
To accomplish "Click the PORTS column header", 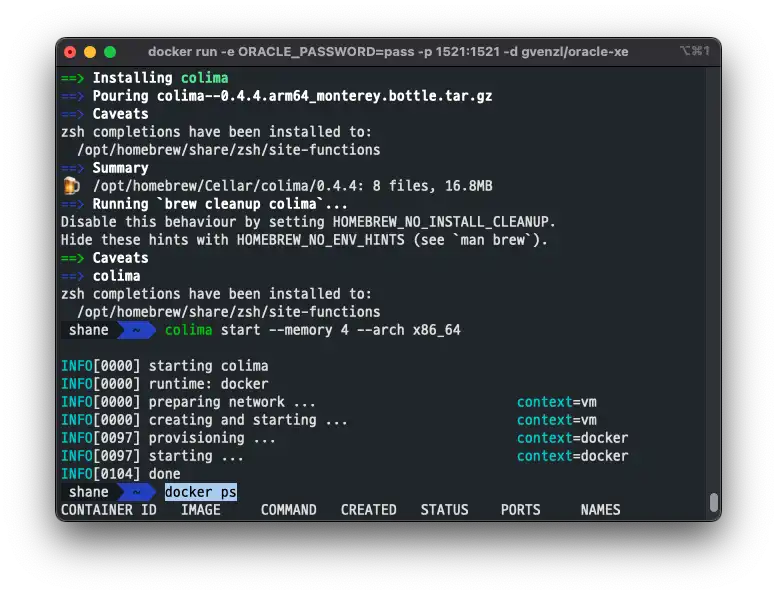I will (x=520, y=510).
